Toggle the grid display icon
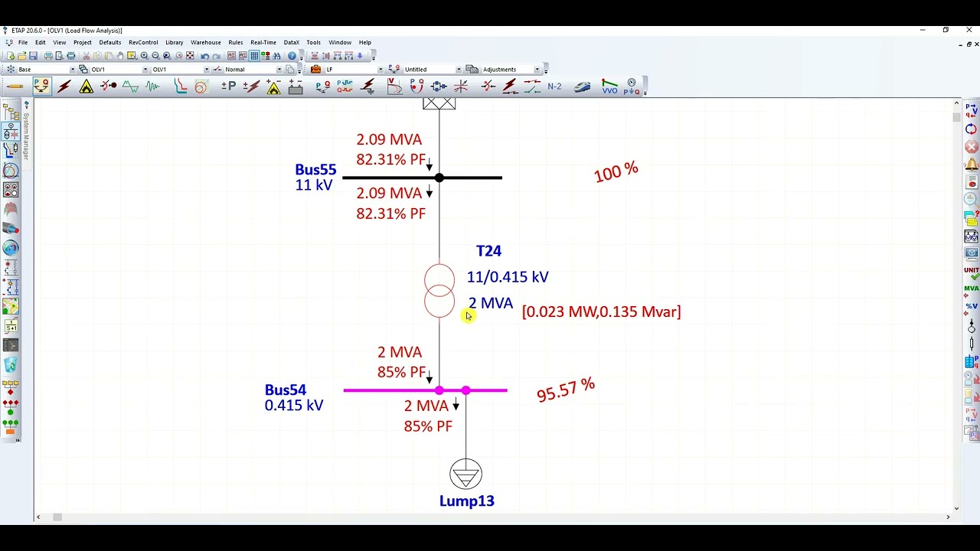The height and width of the screenshot is (551, 980). (x=254, y=56)
